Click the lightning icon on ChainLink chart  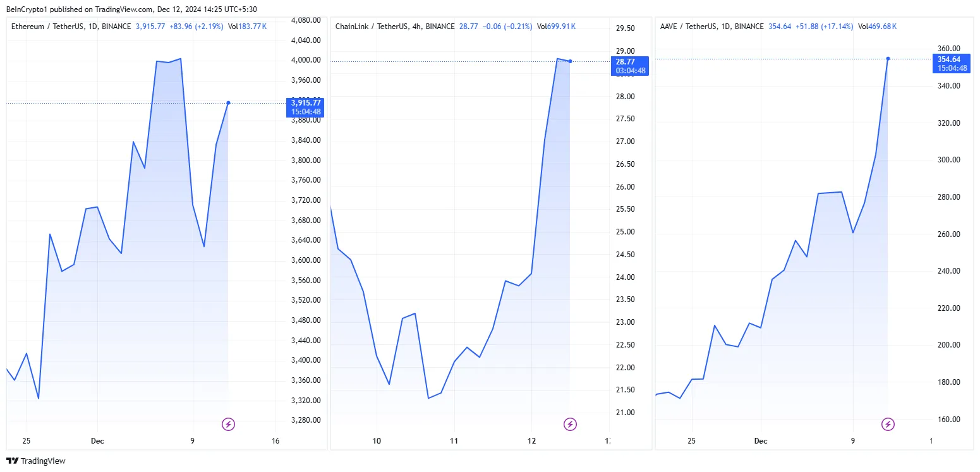[570, 425]
